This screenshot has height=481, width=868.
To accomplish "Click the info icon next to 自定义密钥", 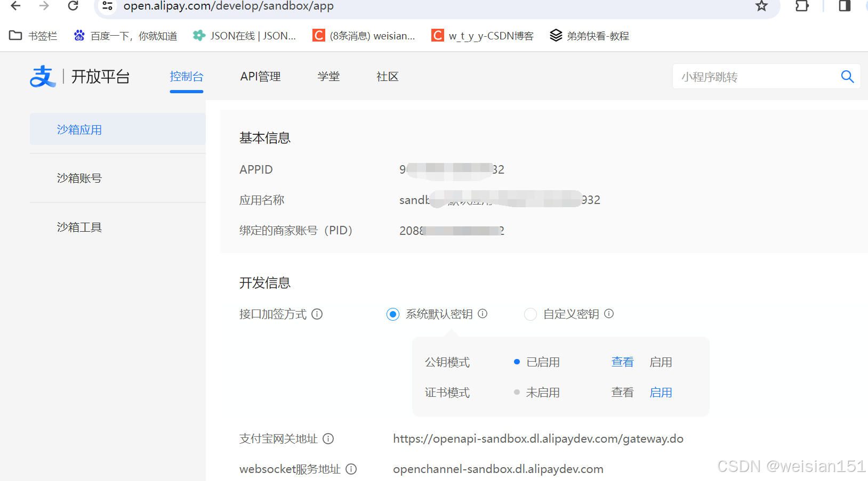I will [609, 314].
